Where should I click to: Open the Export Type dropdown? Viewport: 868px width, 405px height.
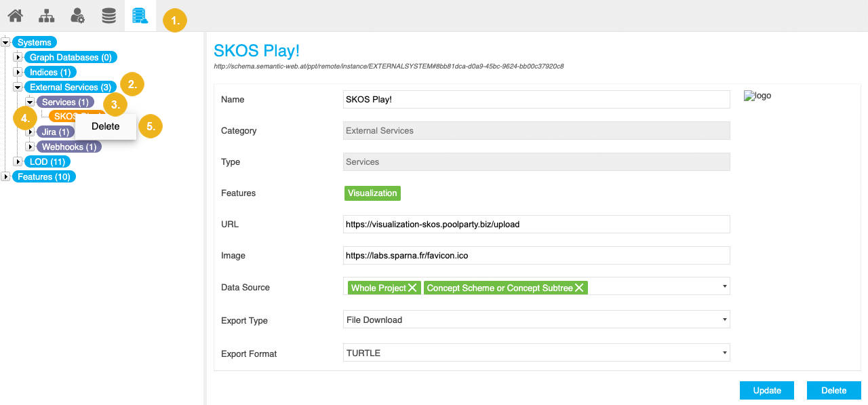click(536, 320)
